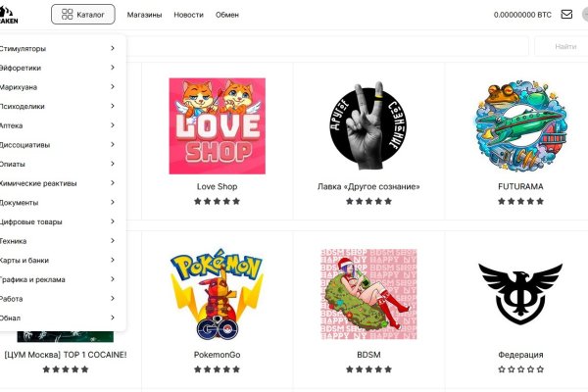Open the Новости menu item
Screen dimensions: 588x392
[188, 15]
